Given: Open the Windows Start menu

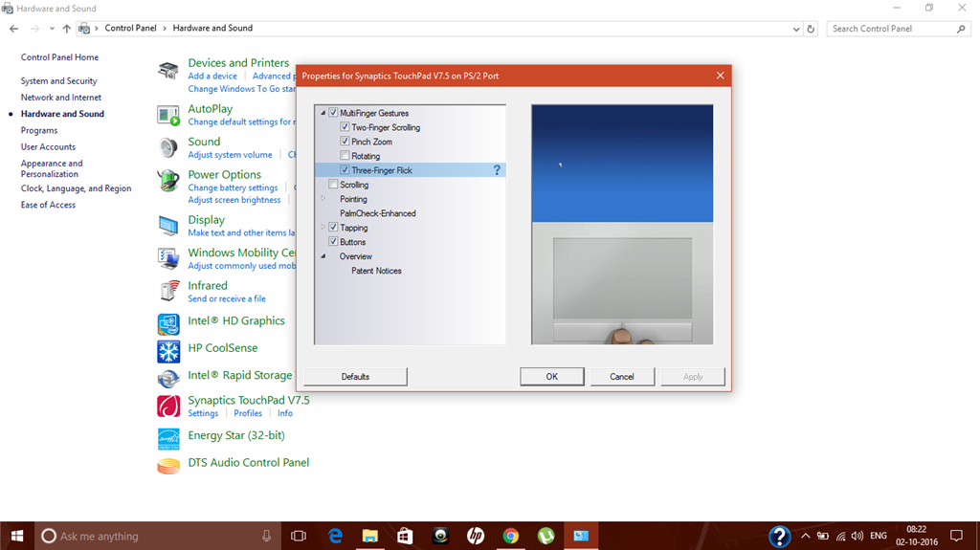Looking at the screenshot, I should 17,536.
